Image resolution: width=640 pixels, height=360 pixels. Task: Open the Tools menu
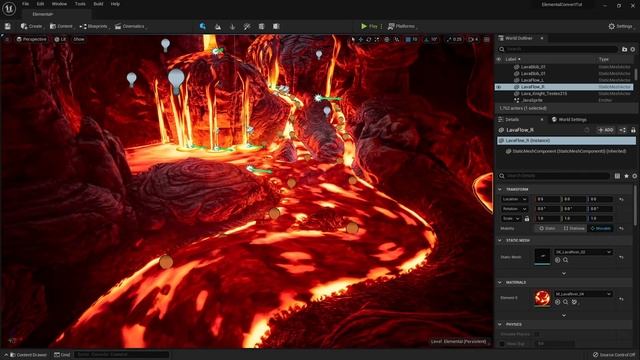(80, 4)
